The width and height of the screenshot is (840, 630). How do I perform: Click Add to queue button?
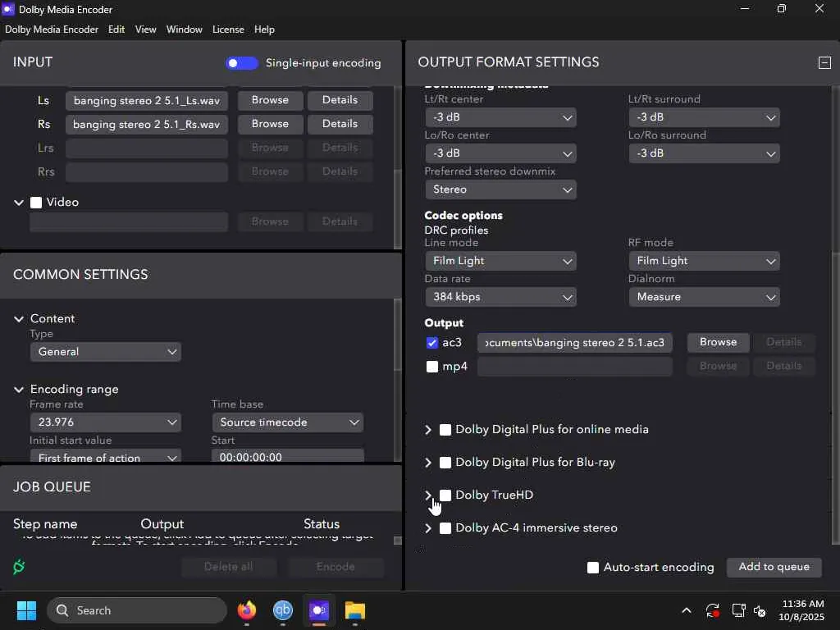pyautogui.click(x=774, y=568)
